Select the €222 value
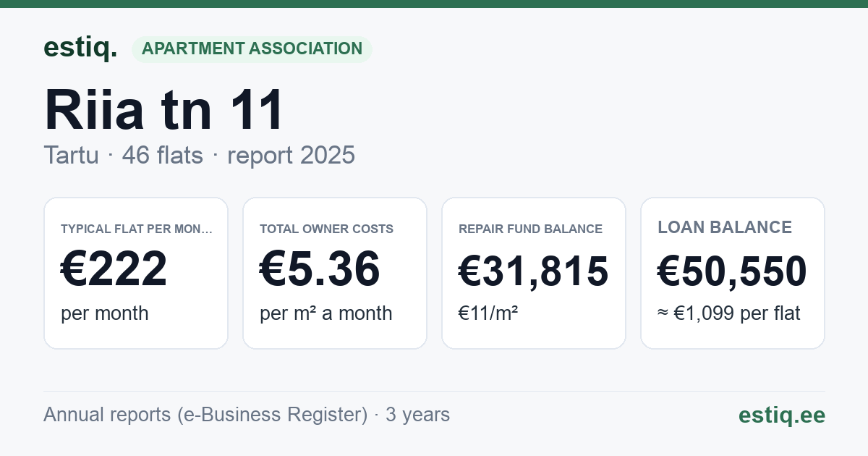The width and height of the screenshot is (868, 456). point(114,269)
